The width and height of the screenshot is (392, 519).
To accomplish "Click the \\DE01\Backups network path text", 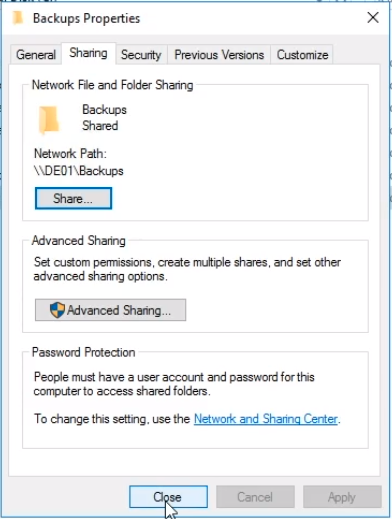I will (79, 171).
